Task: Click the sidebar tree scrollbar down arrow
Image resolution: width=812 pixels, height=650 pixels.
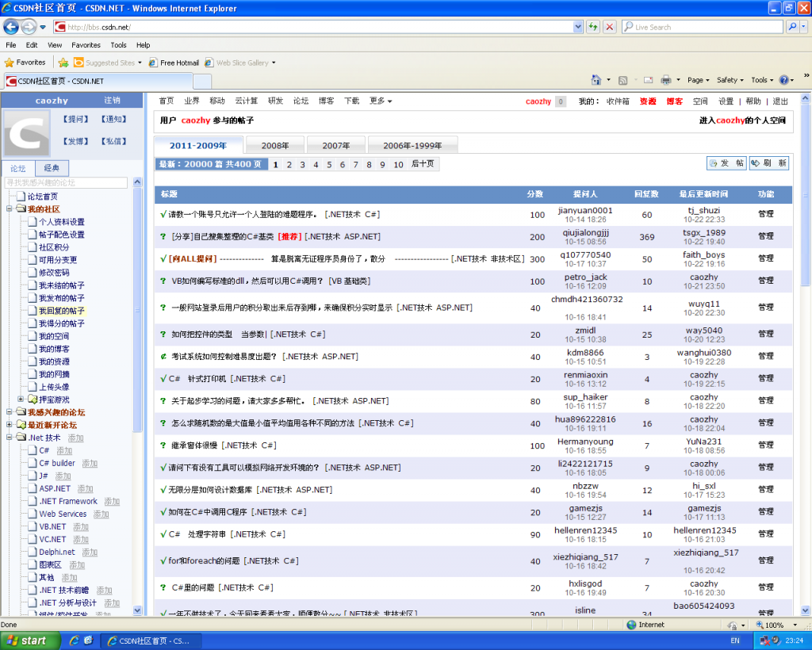Action: 137,610
